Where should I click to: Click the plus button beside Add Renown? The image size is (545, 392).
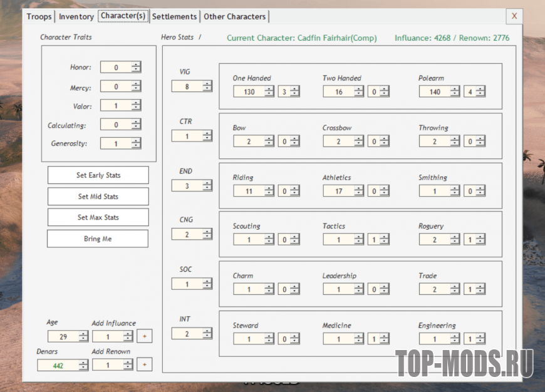pyautogui.click(x=144, y=364)
